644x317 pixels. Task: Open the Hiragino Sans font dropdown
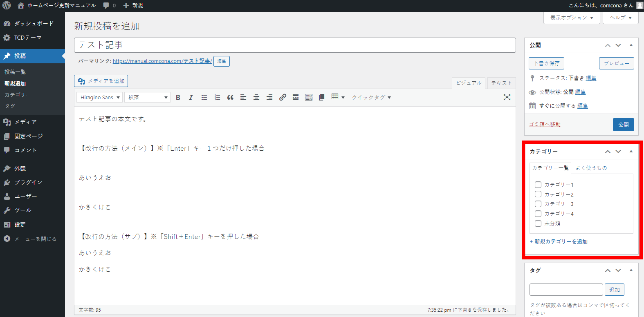[99, 98]
